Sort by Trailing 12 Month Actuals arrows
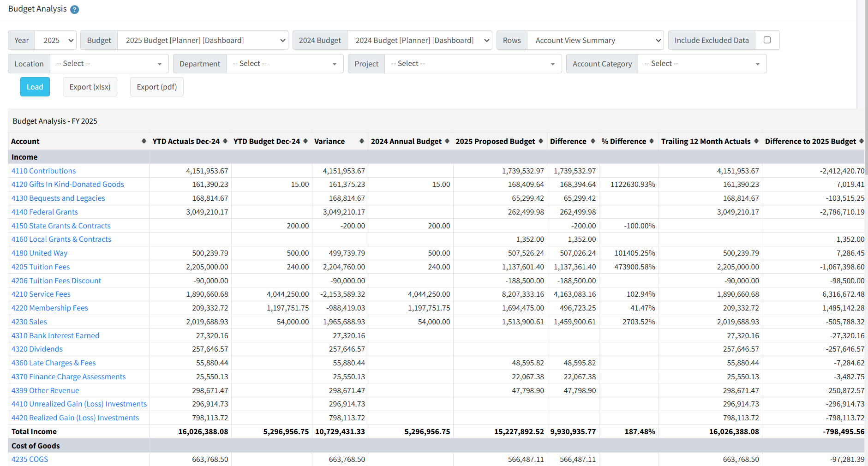This screenshot has height=466, width=868. pyautogui.click(x=756, y=141)
